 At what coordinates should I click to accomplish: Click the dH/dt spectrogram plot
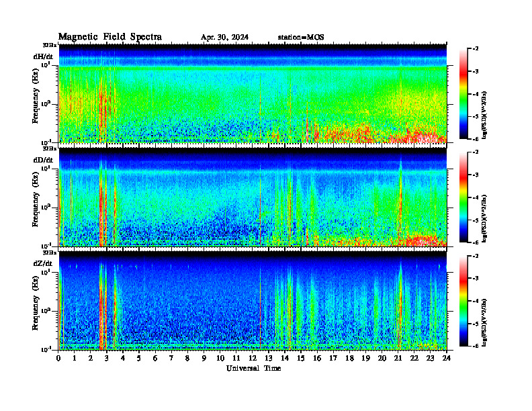[x=253, y=93]
